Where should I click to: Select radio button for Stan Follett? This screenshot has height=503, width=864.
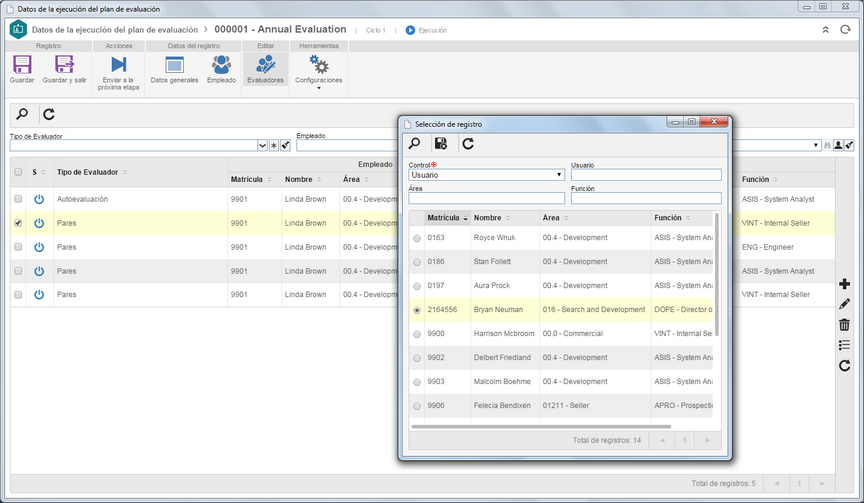pyautogui.click(x=417, y=262)
